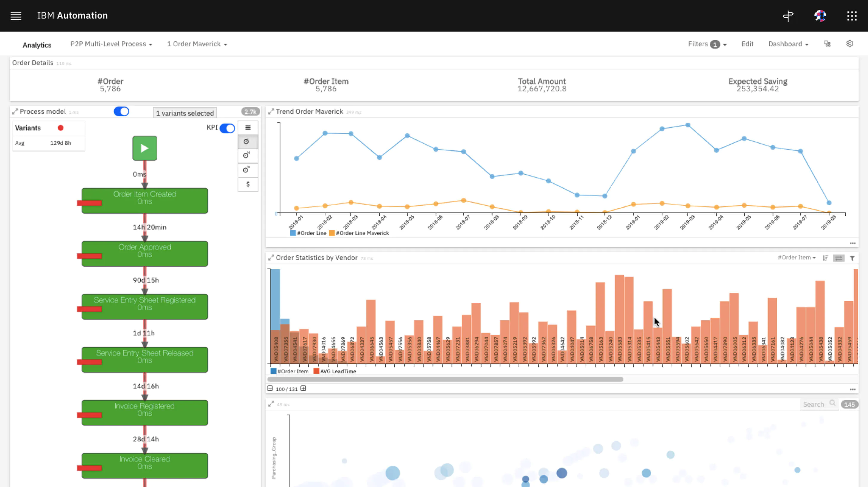Click the filter funnel icon in vendor chart
Image resolution: width=868 pixels, height=487 pixels.
click(852, 258)
